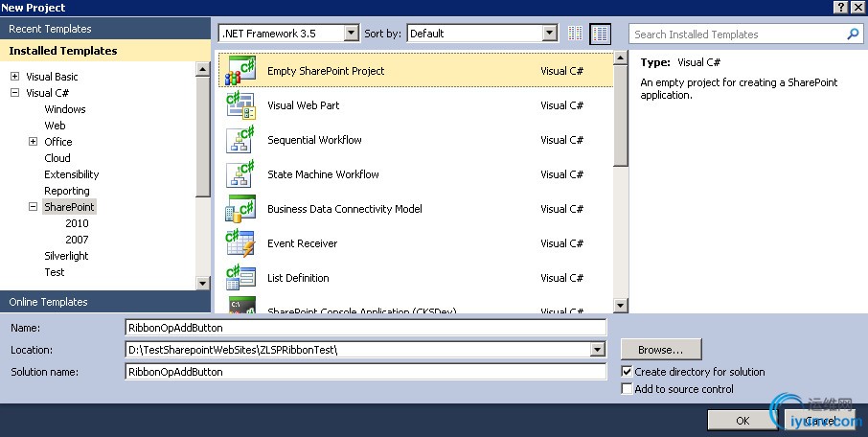Choose Business Data Connectivity Model icon
The width and height of the screenshot is (868, 437).
(240, 209)
